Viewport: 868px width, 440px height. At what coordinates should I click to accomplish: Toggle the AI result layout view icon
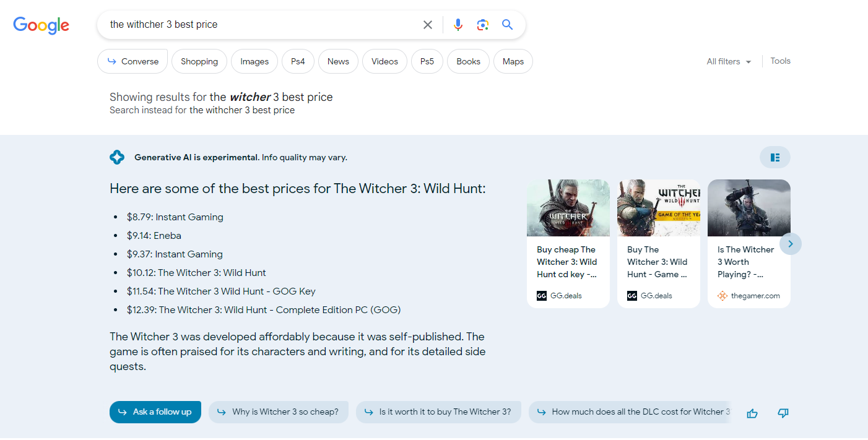tap(775, 157)
